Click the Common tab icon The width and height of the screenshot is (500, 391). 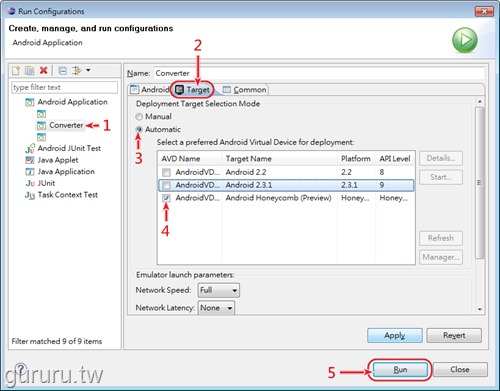[227, 90]
